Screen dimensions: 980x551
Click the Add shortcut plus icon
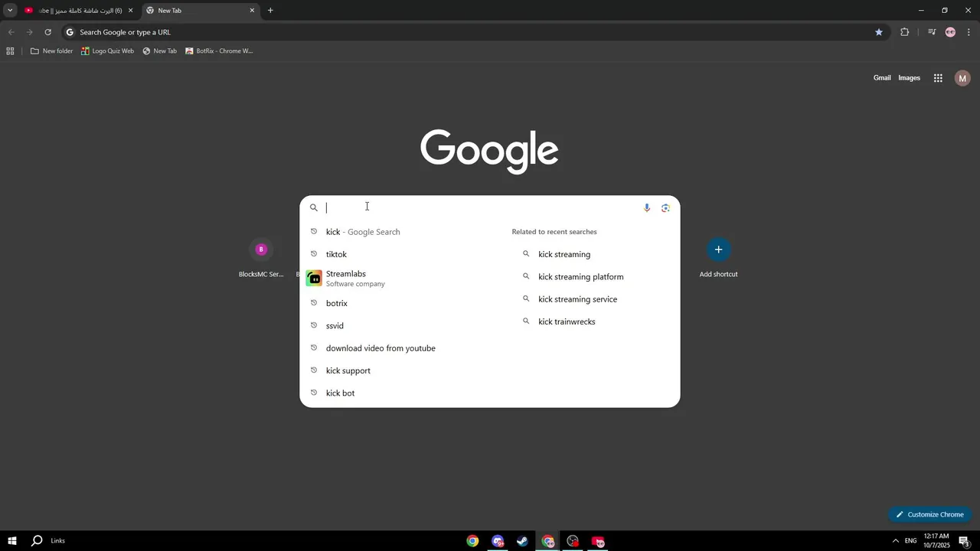[718, 249]
